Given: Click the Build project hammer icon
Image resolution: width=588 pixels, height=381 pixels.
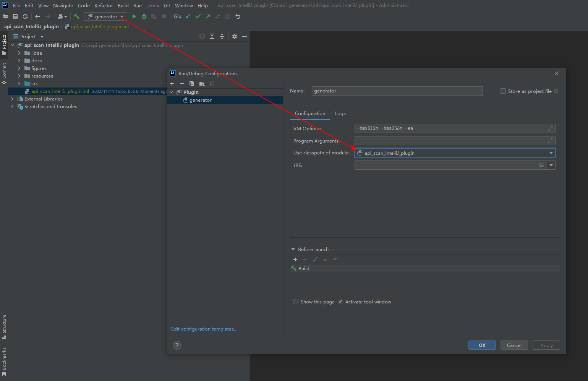Looking at the screenshot, I should coord(76,16).
